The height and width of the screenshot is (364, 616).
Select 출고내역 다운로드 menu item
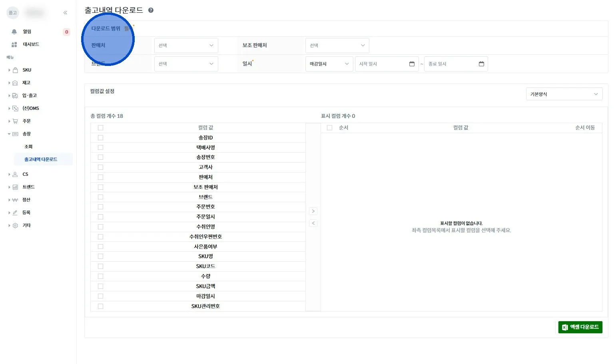point(43,159)
